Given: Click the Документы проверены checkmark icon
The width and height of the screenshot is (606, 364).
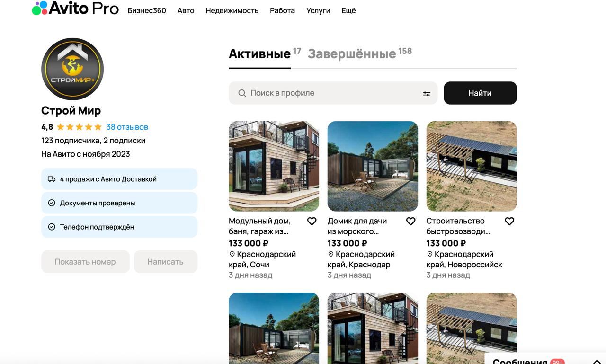Looking at the screenshot, I should click(52, 203).
